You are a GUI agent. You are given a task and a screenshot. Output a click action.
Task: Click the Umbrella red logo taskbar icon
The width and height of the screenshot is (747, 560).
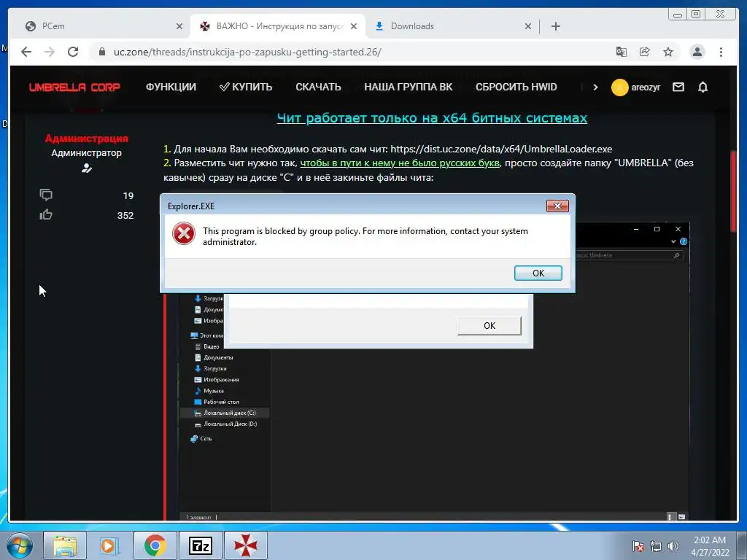pos(245,545)
